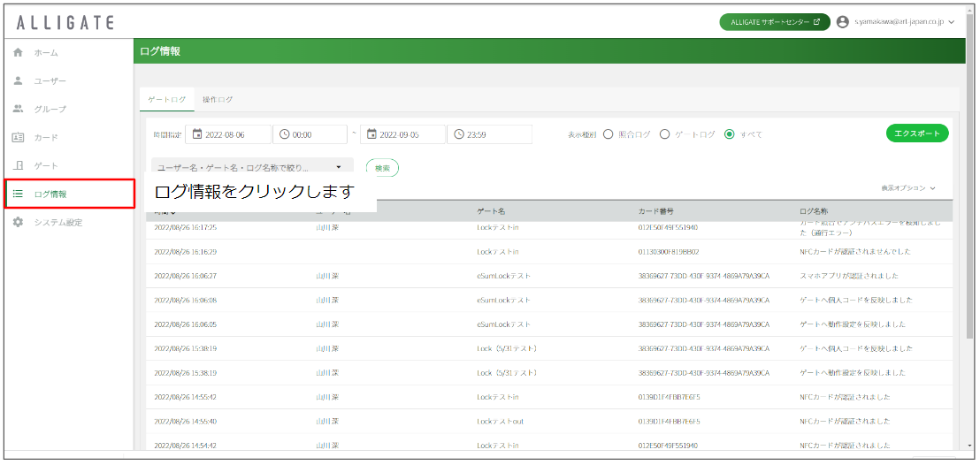Click card number 0139D1F4FBB7E6F5 in 14:55:42 row
The height and width of the screenshot is (465, 980).
669,397
